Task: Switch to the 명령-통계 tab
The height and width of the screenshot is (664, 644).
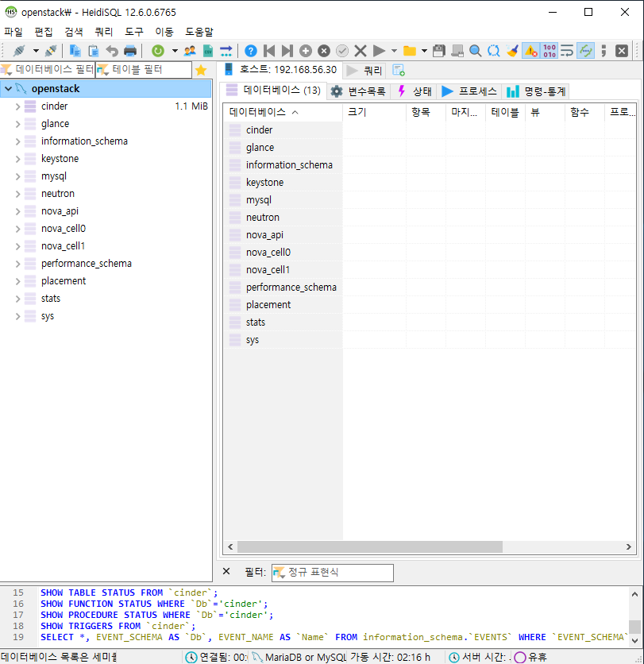Action: pyautogui.click(x=536, y=91)
